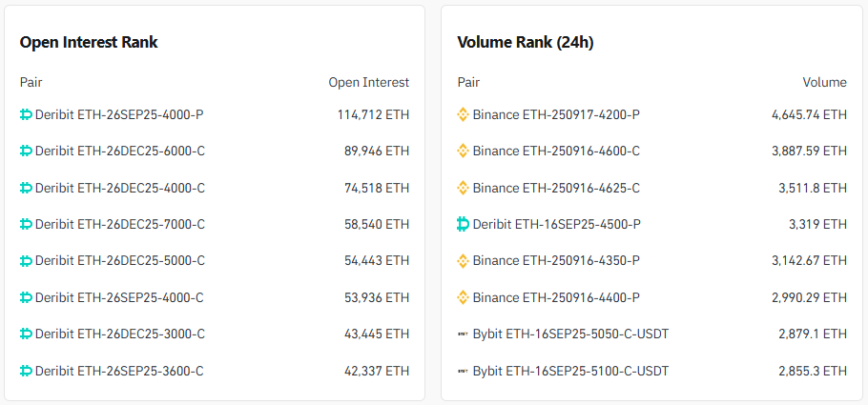Click open interest value 42,337 ETH
The height and width of the screenshot is (405, 868).
pos(377,371)
